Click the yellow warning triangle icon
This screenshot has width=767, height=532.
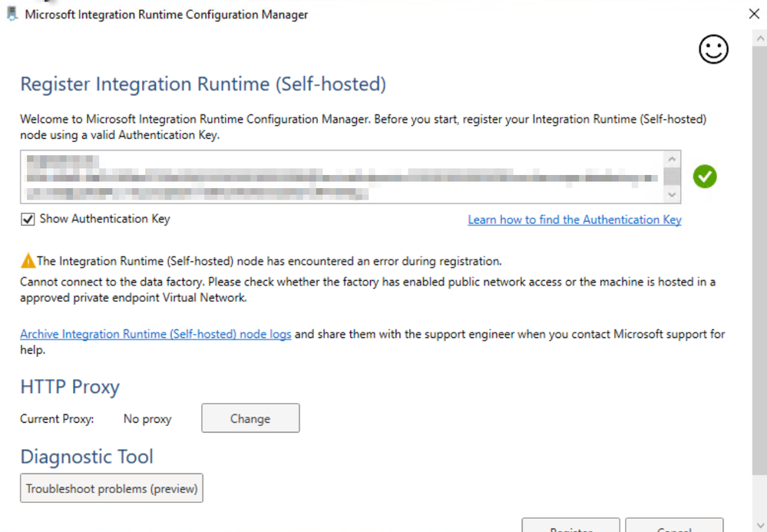point(28,260)
